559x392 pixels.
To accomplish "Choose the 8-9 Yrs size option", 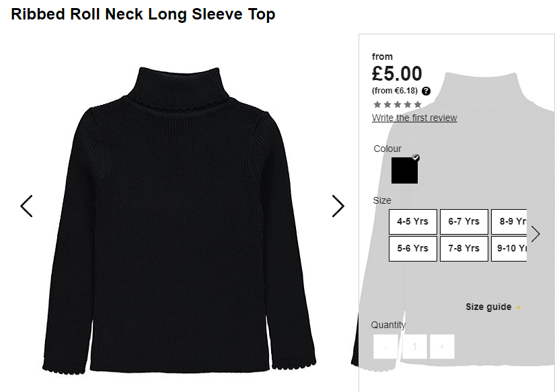I will pyautogui.click(x=509, y=222).
